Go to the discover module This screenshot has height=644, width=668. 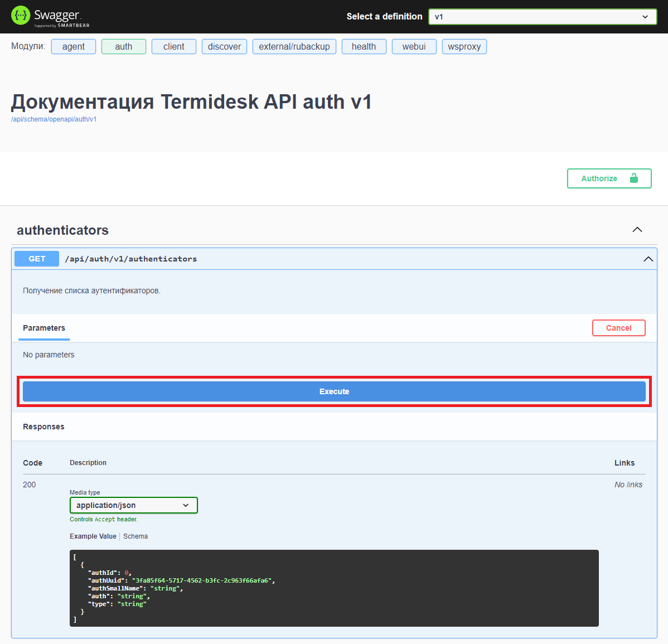[224, 47]
